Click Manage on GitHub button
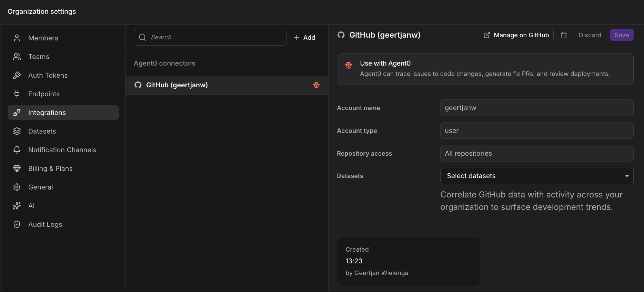 pos(516,35)
